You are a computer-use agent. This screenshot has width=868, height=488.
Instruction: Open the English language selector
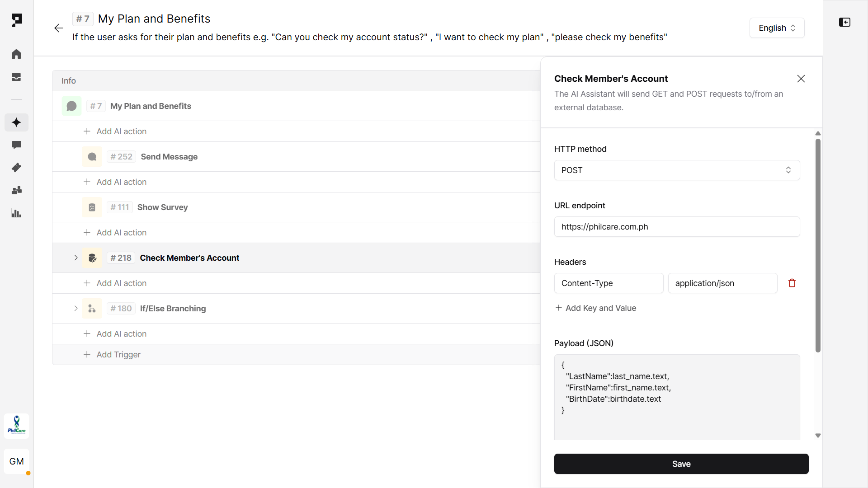777,28
